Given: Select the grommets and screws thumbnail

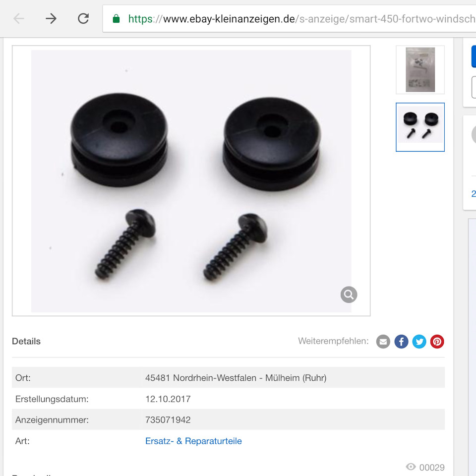Looking at the screenshot, I should click(420, 127).
